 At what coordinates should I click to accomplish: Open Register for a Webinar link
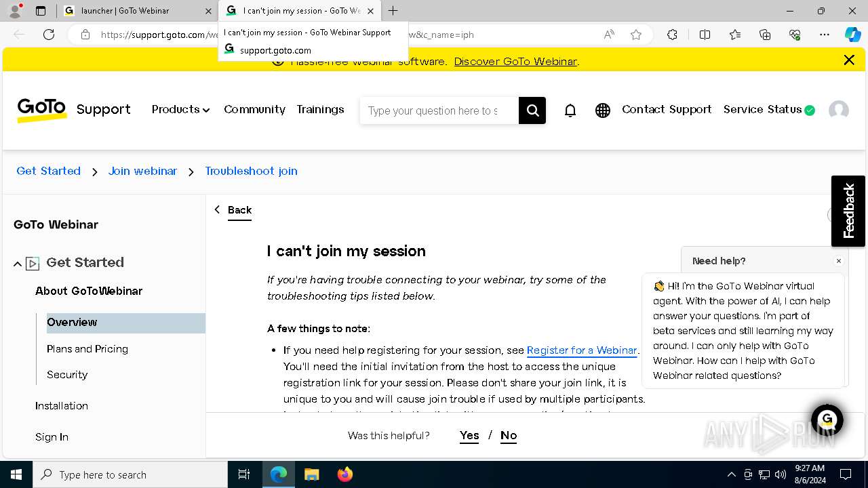pos(582,350)
